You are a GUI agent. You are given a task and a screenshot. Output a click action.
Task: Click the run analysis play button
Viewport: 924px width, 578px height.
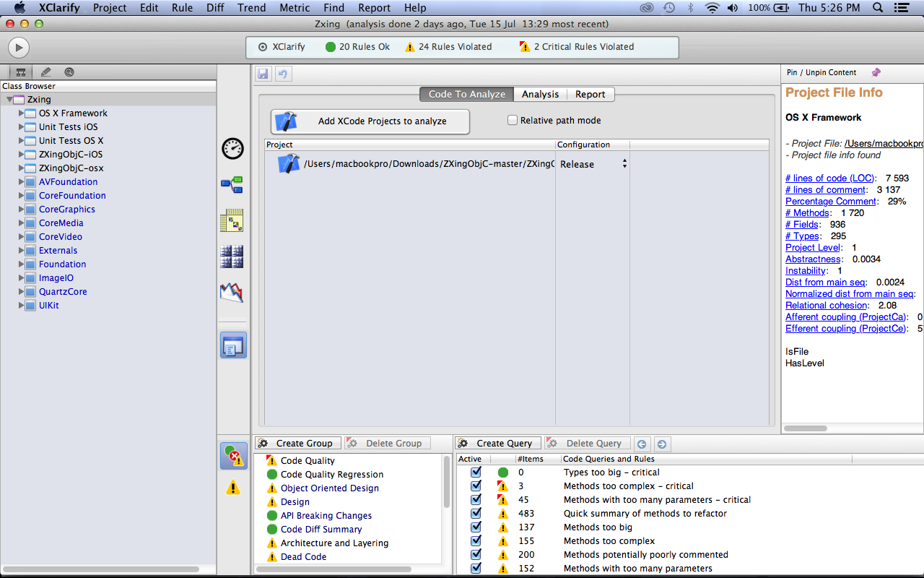tap(19, 48)
